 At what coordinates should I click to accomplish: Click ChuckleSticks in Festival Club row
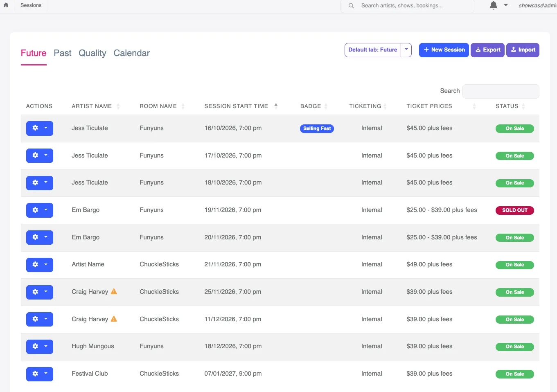[x=159, y=374]
